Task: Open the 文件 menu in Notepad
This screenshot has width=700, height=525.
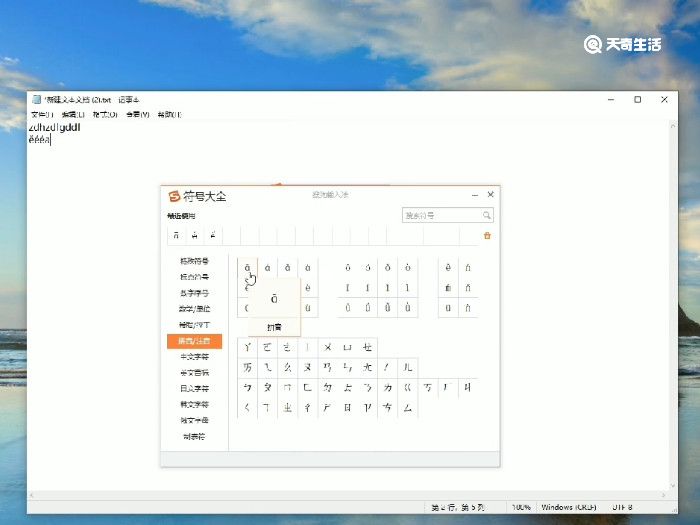Action: (42, 115)
